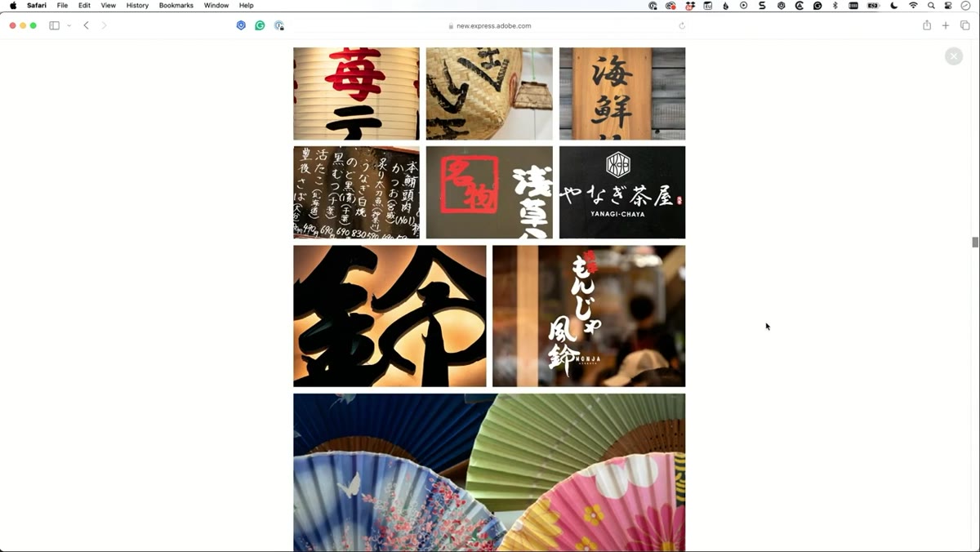Open the History menu
Viewport: 980px width, 552px height.
click(137, 5)
